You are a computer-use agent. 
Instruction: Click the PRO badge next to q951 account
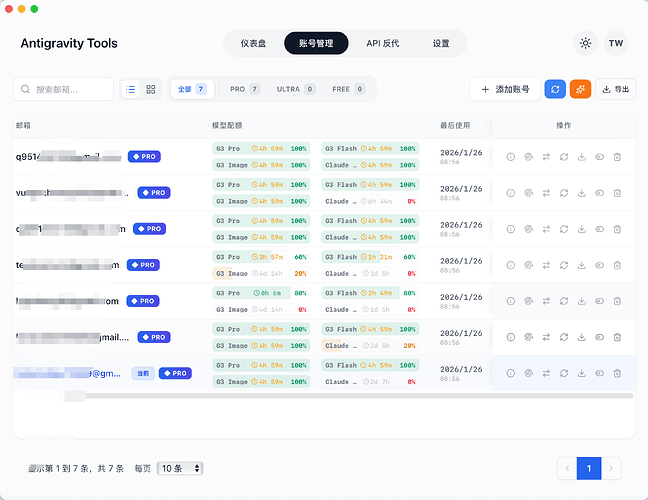tap(144, 157)
